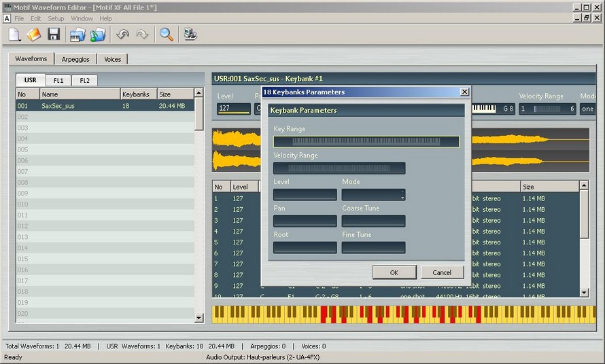Save using the floppy disk icon
Viewport: 605px width, 364px height.
pyautogui.click(x=54, y=34)
